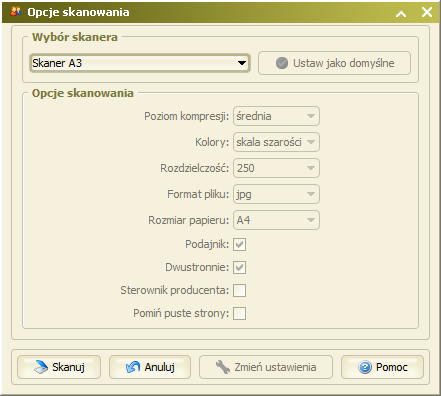Open the Rozdzielczość dropdown set to 250
The height and width of the screenshot is (396, 441).
pos(276,168)
